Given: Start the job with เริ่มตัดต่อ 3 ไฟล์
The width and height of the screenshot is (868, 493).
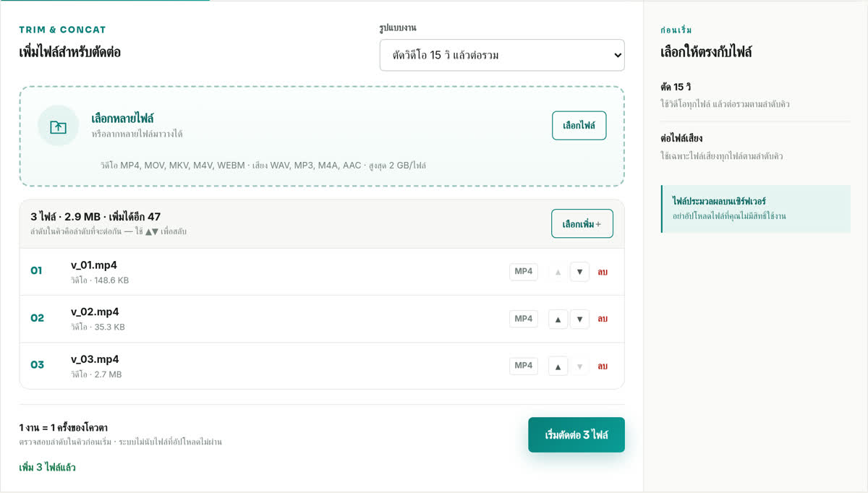Looking at the screenshot, I should tap(576, 435).
